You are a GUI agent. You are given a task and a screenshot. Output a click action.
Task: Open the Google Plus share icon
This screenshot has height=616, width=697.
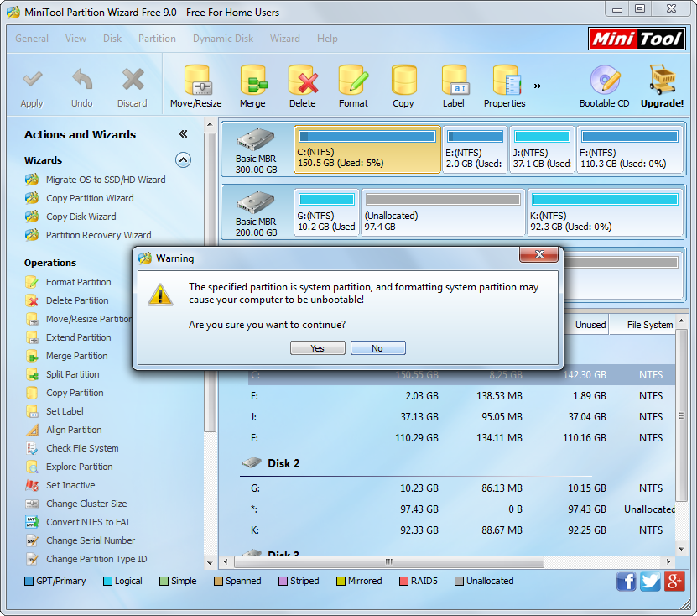(x=674, y=582)
